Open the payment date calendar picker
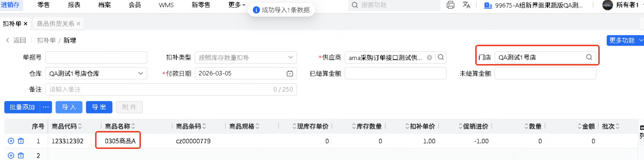 290,73
